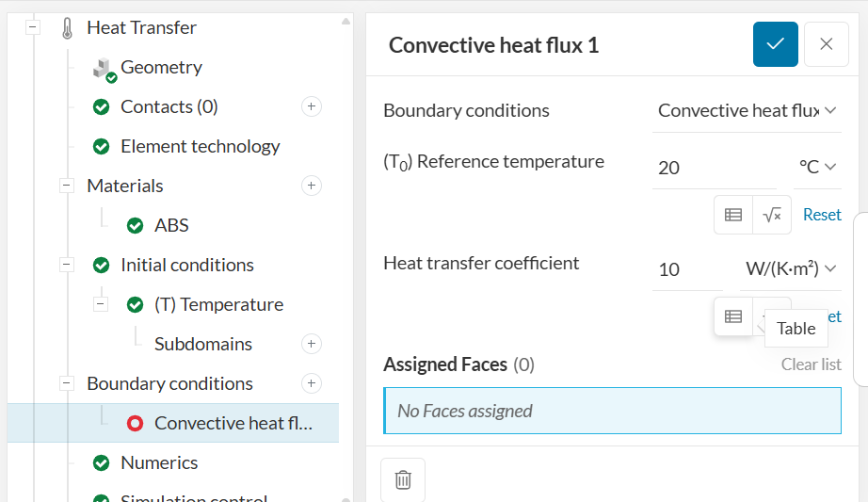Add a new material with plus icon
868x502 pixels.
[x=312, y=186]
